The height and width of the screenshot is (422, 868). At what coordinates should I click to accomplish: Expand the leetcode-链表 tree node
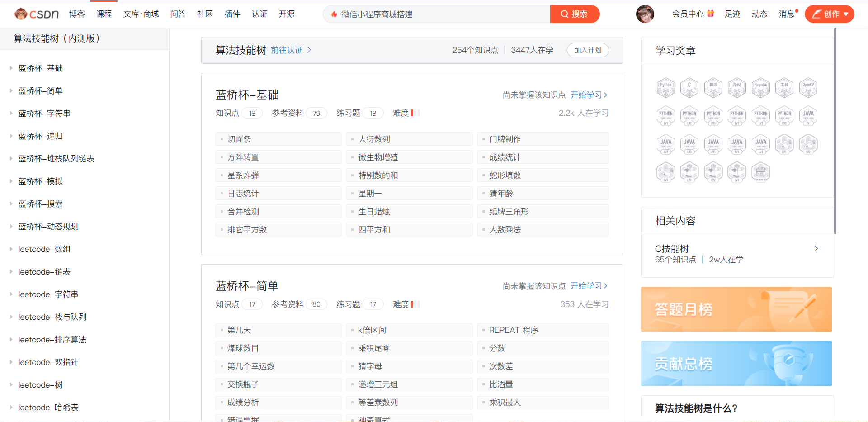11,272
